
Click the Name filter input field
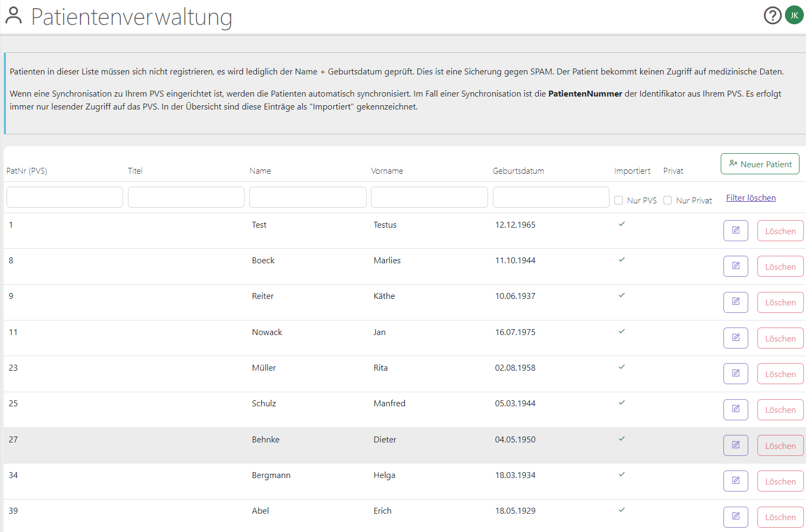click(x=308, y=197)
